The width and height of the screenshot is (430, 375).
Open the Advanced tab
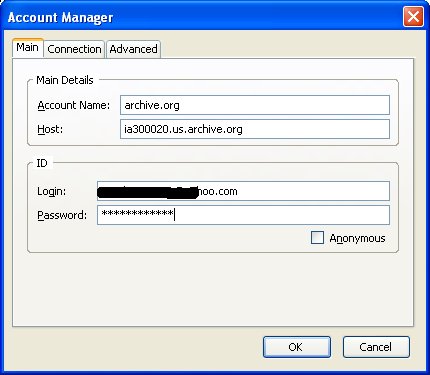pos(133,49)
